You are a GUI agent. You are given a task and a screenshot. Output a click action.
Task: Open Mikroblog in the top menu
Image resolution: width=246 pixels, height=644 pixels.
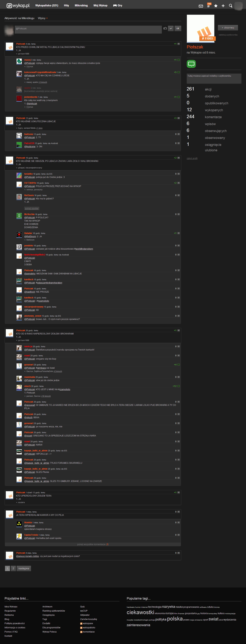click(x=81, y=5)
